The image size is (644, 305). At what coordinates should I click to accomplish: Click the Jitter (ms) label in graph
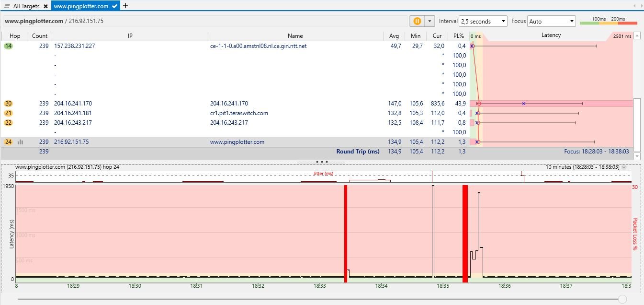pos(323,174)
